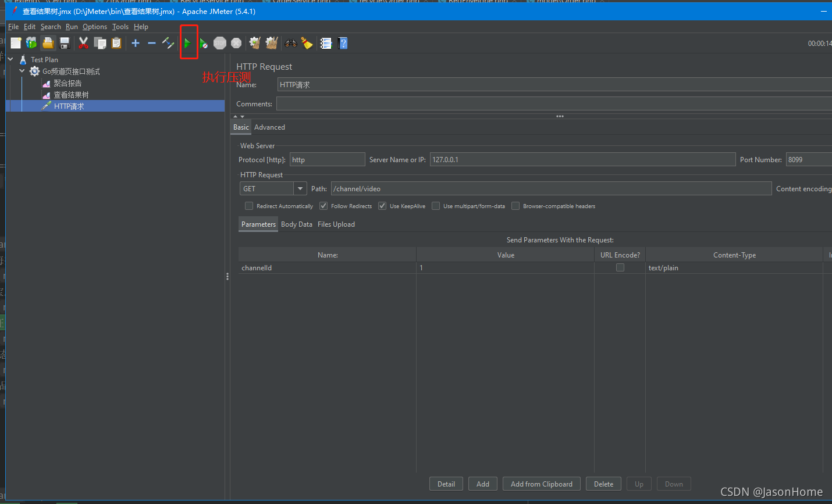Toggle Redirect Automatically checkbox
This screenshot has width=832, height=504.
tap(249, 206)
